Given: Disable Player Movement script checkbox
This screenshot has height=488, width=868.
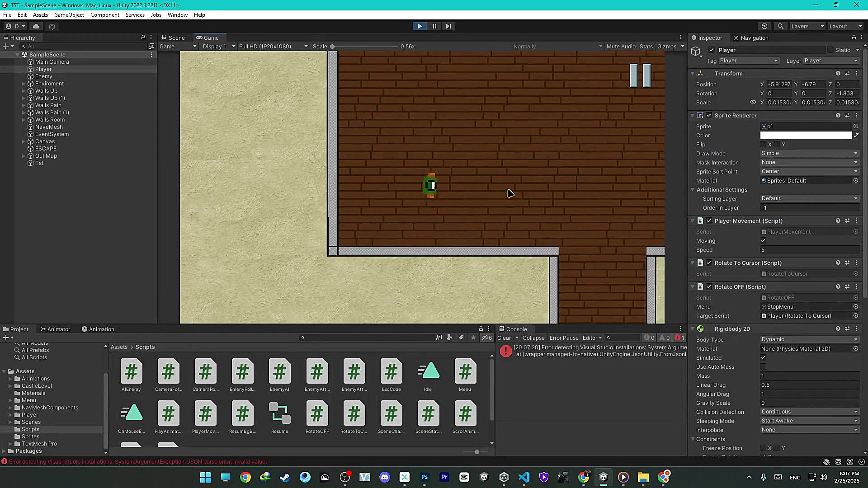Looking at the screenshot, I should (709, 221).
